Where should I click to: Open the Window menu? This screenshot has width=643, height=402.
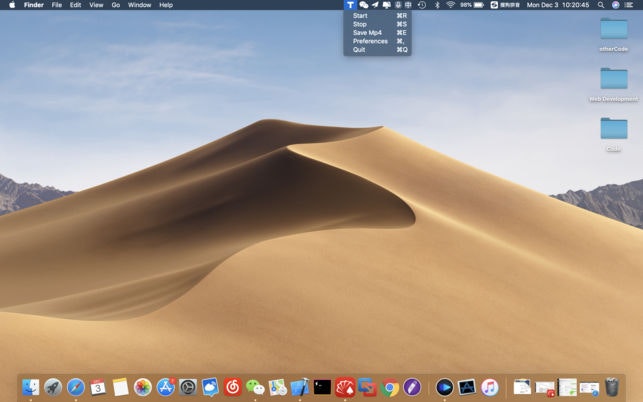point(139,5)
